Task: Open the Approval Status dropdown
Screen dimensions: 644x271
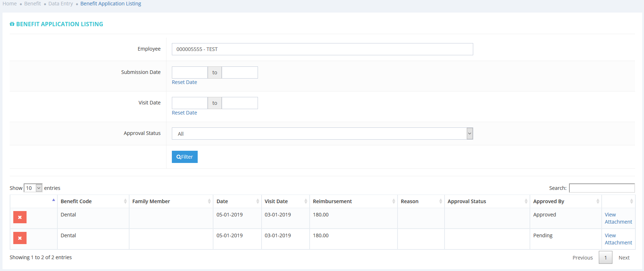Action: pos(322,134)
